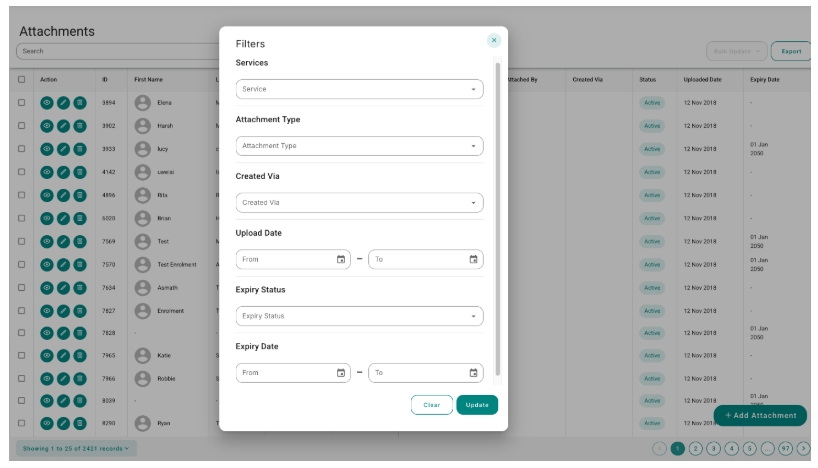Go to page 2 in pagination
818x468 pixels.
tap(695, 448)
